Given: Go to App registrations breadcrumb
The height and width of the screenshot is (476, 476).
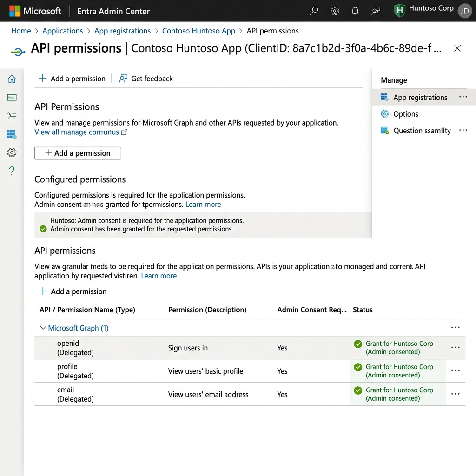Looking at the screenshot, I should [122, 31].
